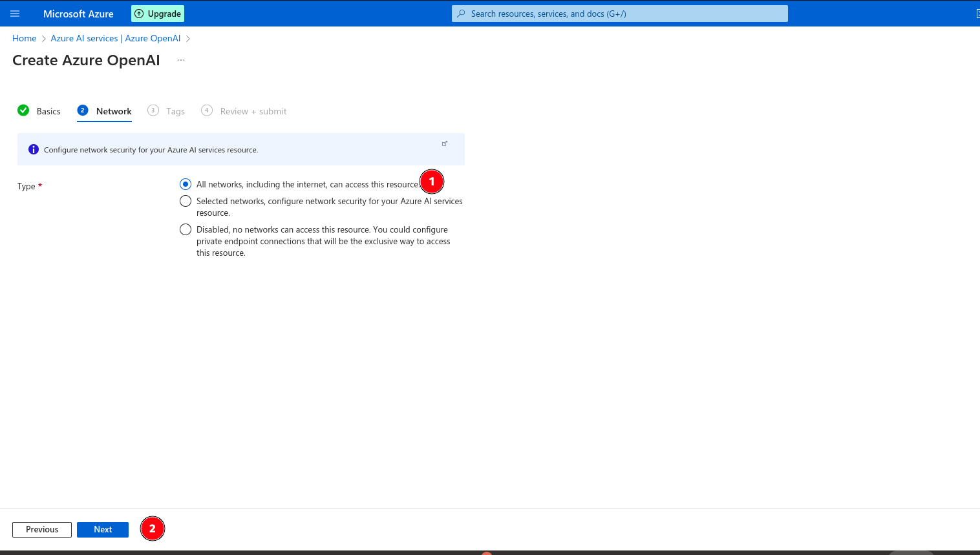
Task: Open the hamburger portal menu
Action: point(15,14)
